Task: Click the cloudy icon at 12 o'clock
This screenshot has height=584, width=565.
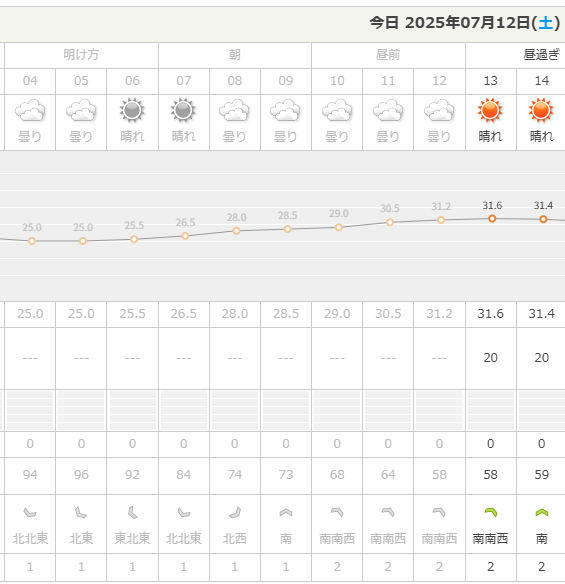Action: [439, 110]
